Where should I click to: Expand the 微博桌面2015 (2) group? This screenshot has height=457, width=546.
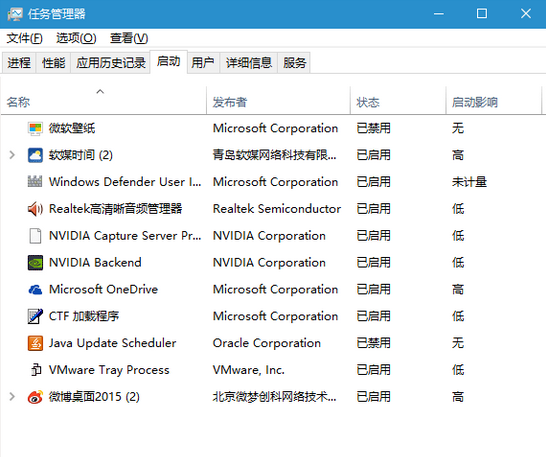click(12, 396)
